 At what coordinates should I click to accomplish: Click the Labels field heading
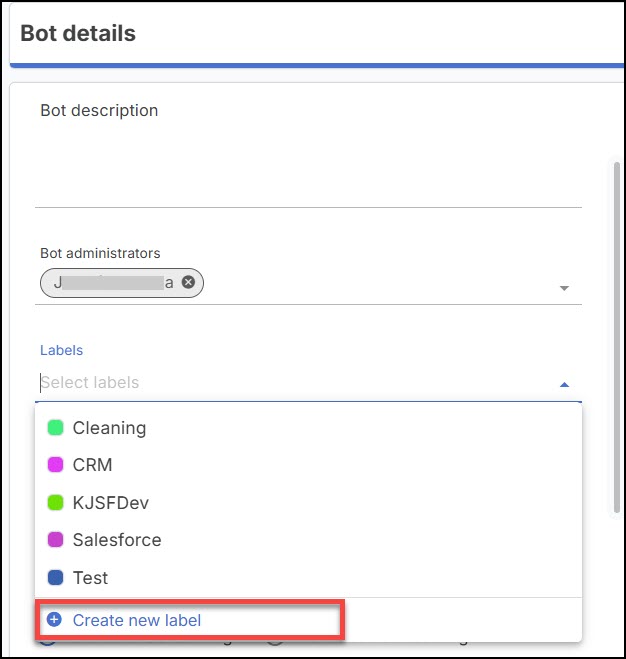point(61,350)
